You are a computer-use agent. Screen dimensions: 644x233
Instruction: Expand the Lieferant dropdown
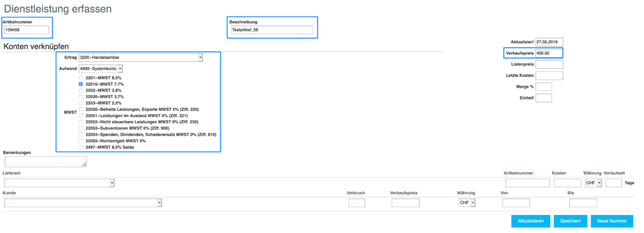(x=59, y=183)
